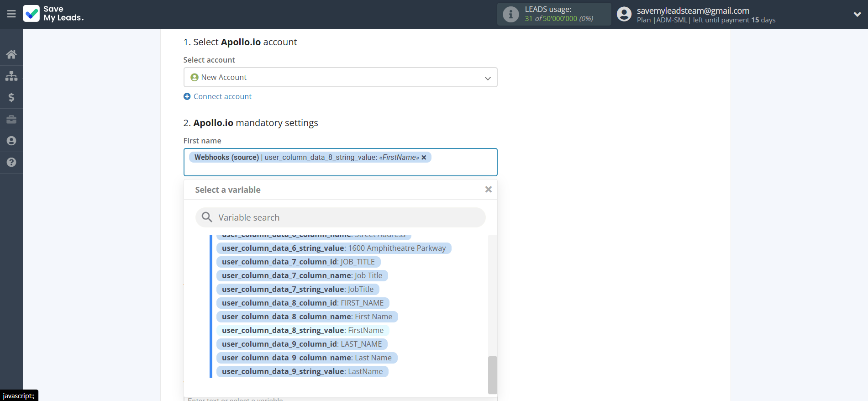
Task: Click the account avatar icon
Action: (624, 14)
